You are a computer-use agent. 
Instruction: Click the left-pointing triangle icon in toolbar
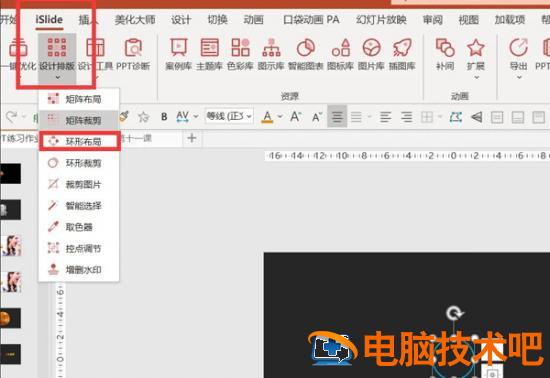click(x=476, y=117)
